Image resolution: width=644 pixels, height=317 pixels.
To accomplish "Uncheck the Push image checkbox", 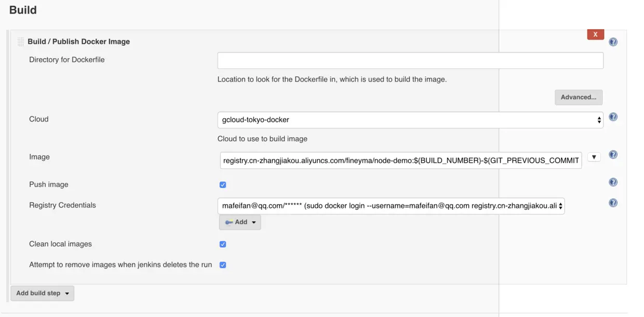I will tap(223, 185).
